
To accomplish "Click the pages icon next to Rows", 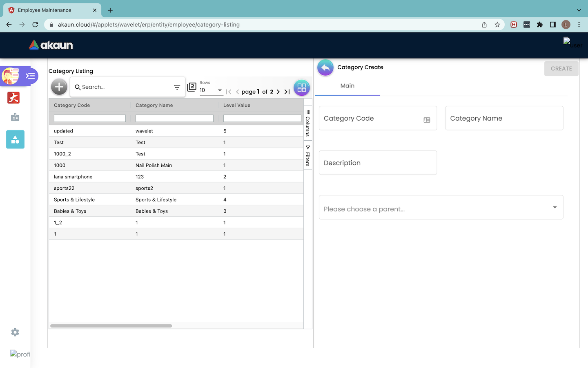I will (192, 87).
